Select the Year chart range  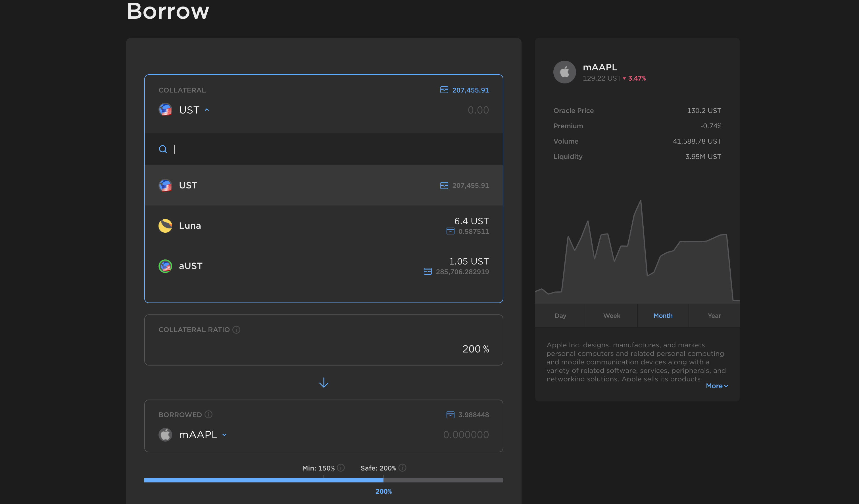(x=714, y=316)
